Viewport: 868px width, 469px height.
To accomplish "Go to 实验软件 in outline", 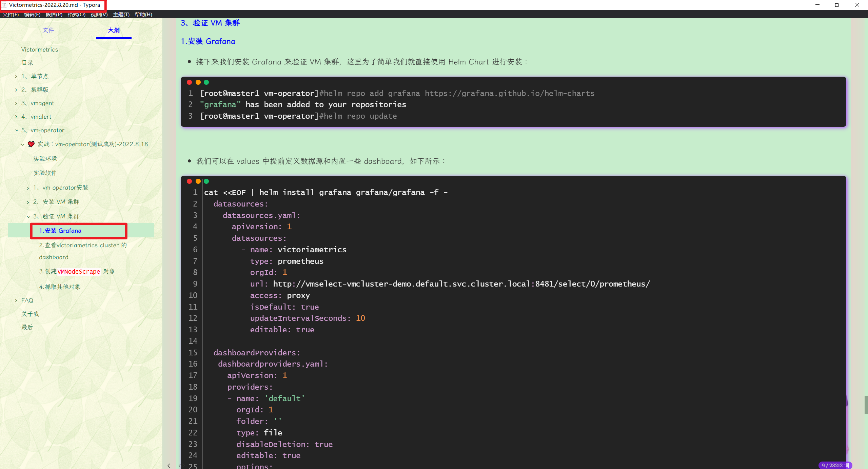I will (45, 173).
